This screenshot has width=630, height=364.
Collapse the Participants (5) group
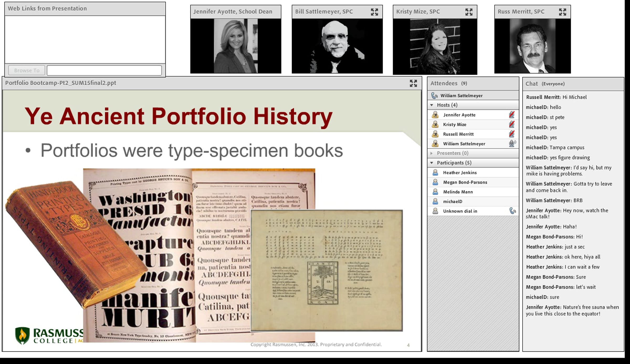click(432, 163)
